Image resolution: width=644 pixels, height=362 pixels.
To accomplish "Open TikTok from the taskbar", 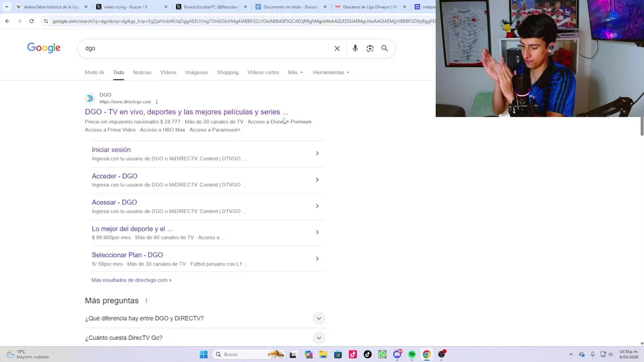I will 368,354.
